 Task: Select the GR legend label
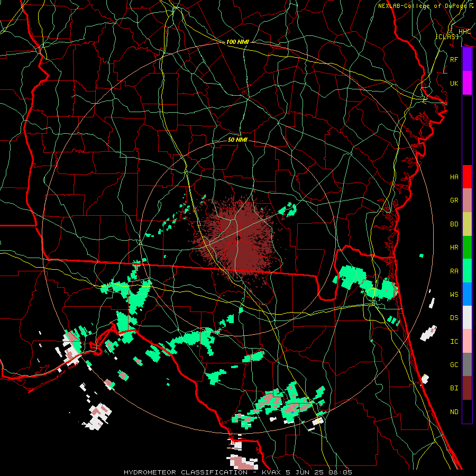click(454, 200)
